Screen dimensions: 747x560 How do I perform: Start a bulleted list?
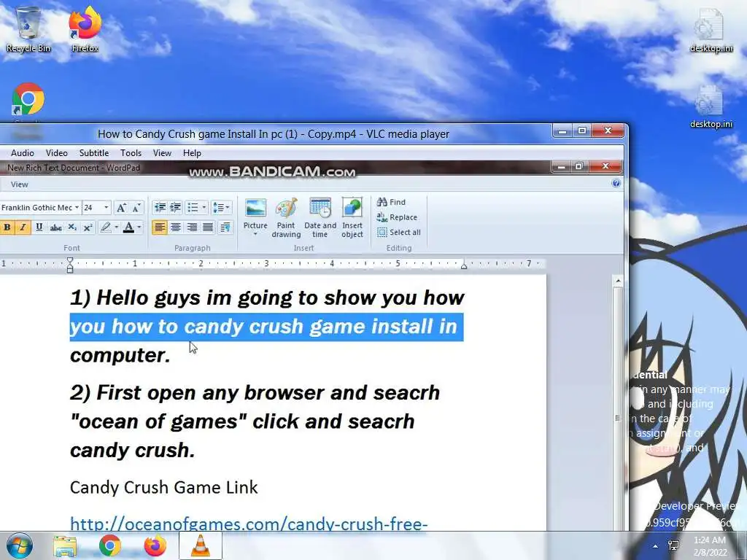point(193,208)
